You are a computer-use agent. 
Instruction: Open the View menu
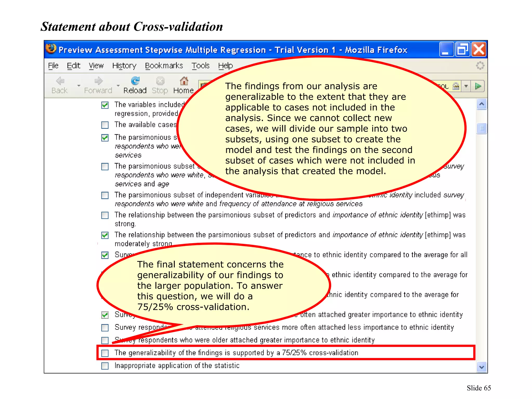tap(96, 65)
